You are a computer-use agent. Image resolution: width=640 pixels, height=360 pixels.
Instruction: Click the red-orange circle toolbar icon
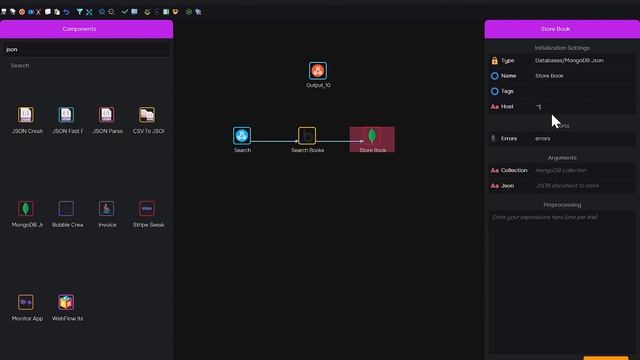[x=22, y=12]
